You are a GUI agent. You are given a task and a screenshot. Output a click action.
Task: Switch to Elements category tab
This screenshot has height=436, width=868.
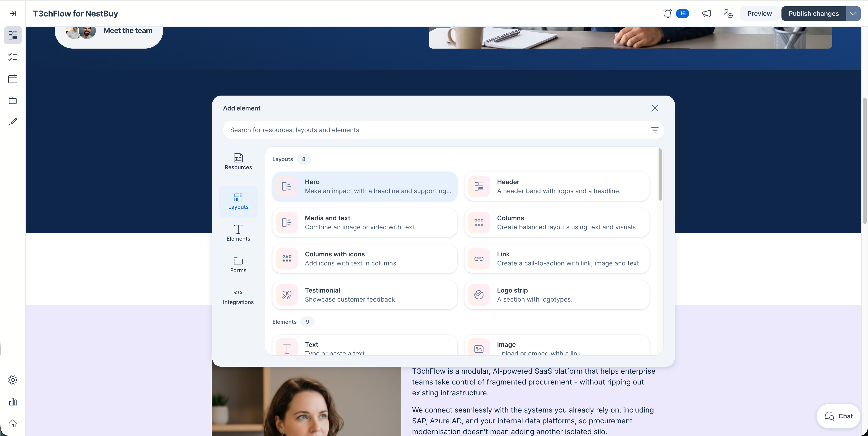[x=238, y=233]
